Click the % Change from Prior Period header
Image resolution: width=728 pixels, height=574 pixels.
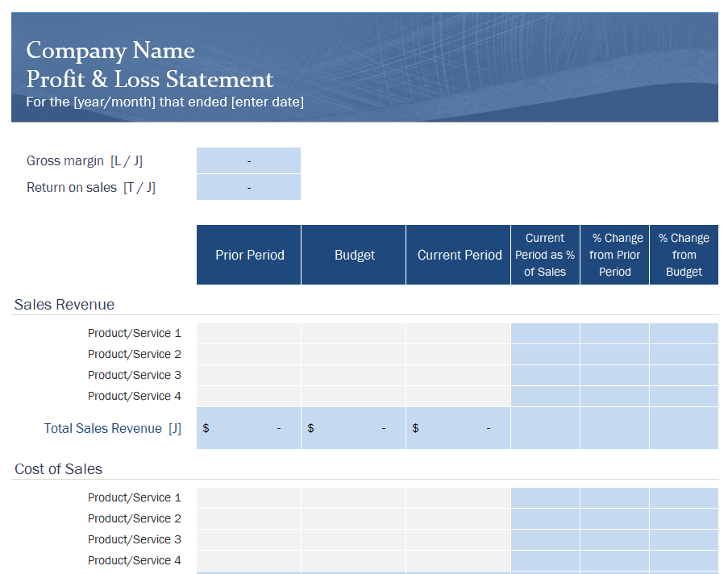click(x=614, y=255)
